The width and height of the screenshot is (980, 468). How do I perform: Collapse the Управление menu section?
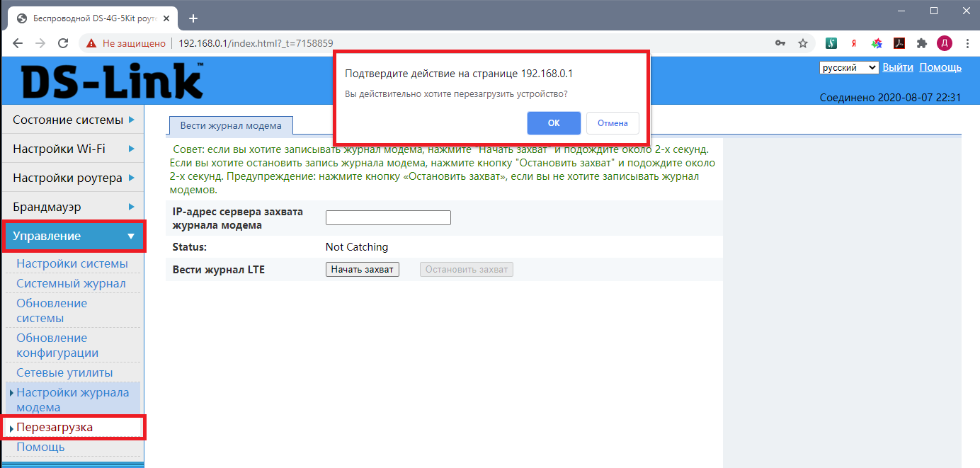74,236
